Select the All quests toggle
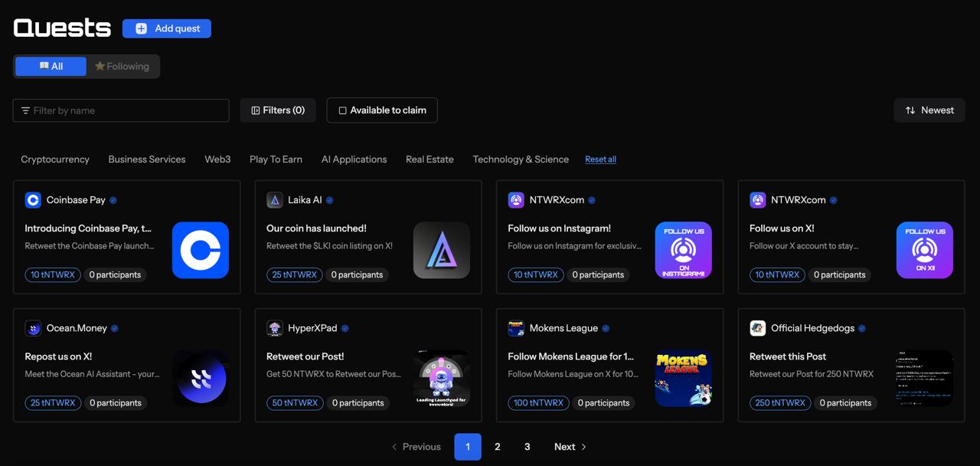 click(51, 67)
